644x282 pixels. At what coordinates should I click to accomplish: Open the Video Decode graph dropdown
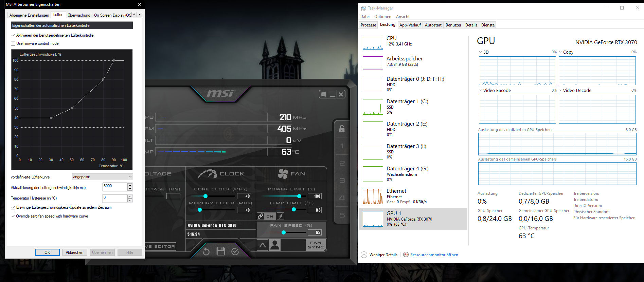pyautogui.click(x=560, y=91)
